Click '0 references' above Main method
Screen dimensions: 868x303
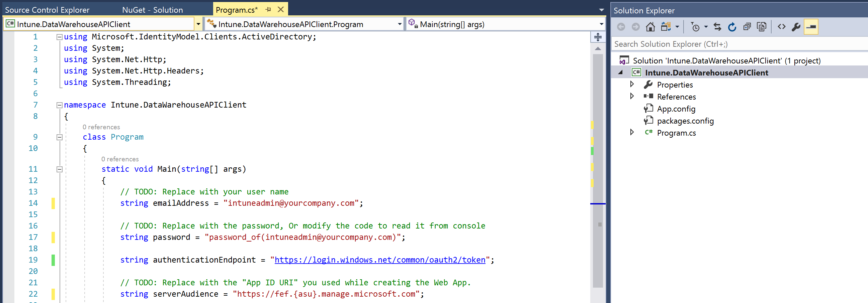click(x=120, y=159)
